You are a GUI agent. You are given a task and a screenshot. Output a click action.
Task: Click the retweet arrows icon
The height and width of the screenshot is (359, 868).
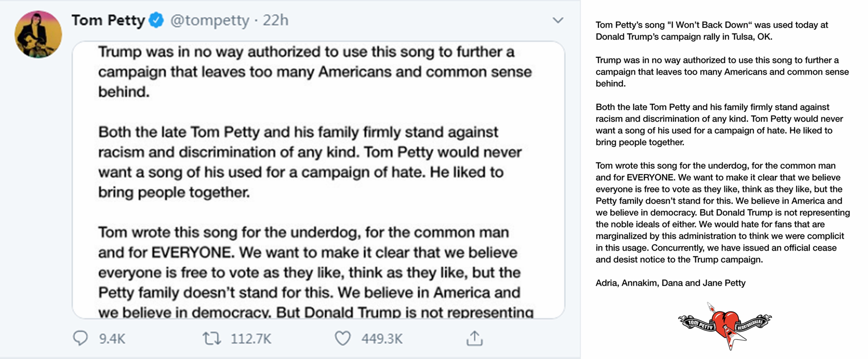pyautogui.click(x=212, y=338)
